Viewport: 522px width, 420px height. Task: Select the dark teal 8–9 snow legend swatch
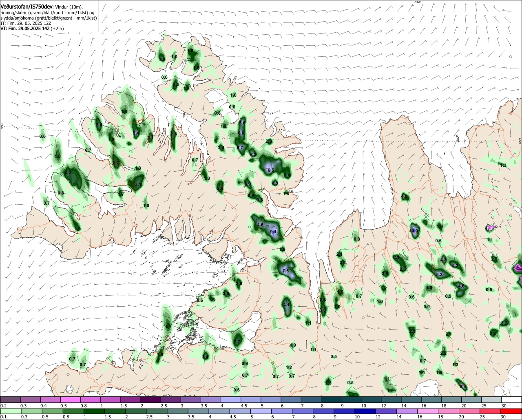pos(331,400)
